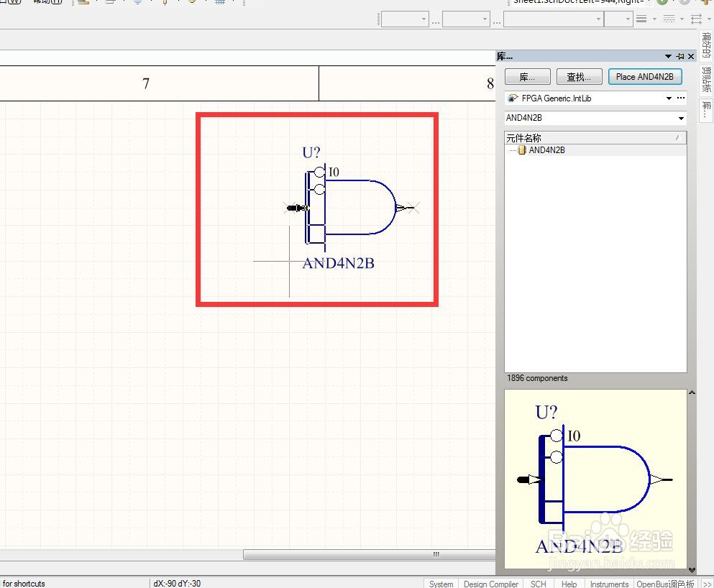Select the AND4N2B component list row
Viewport: 714px width, 588px height.
point(595,150)
